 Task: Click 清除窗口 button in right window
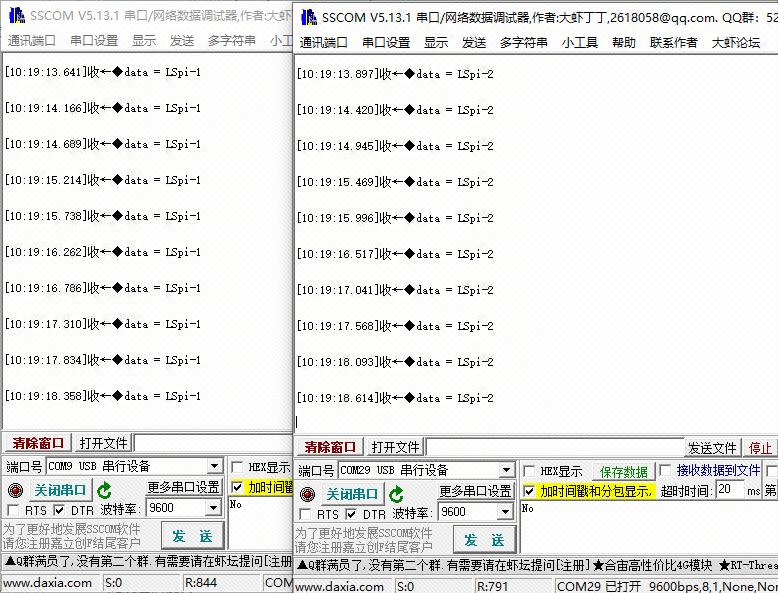point(330,447)
